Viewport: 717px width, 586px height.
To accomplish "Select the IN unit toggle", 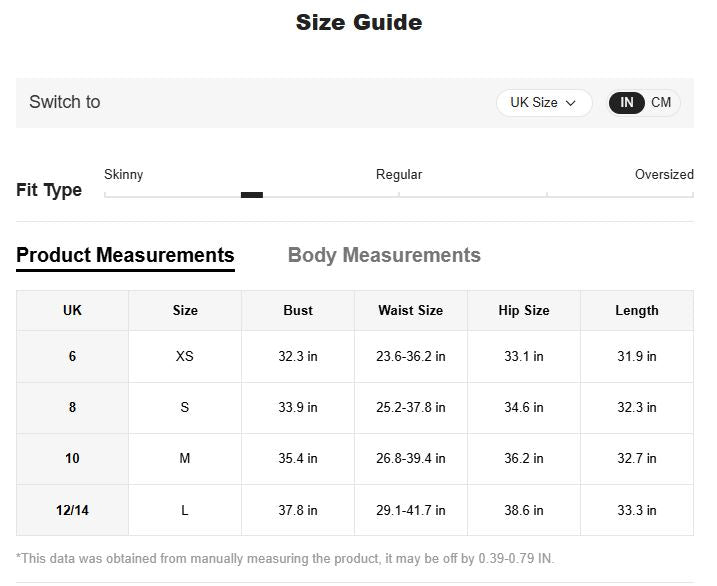I will click(x=627, y=103).
